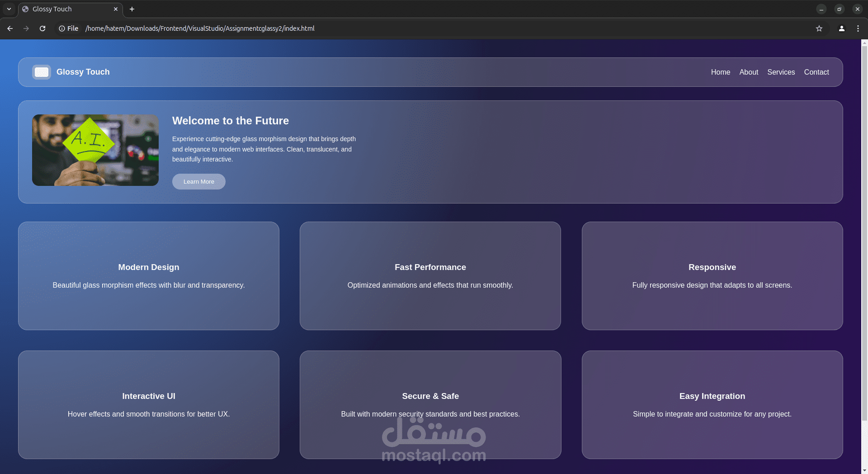Screen dimensions: 868x474
Task: Minimize the browser window
Action: click(x=821, y=9)
